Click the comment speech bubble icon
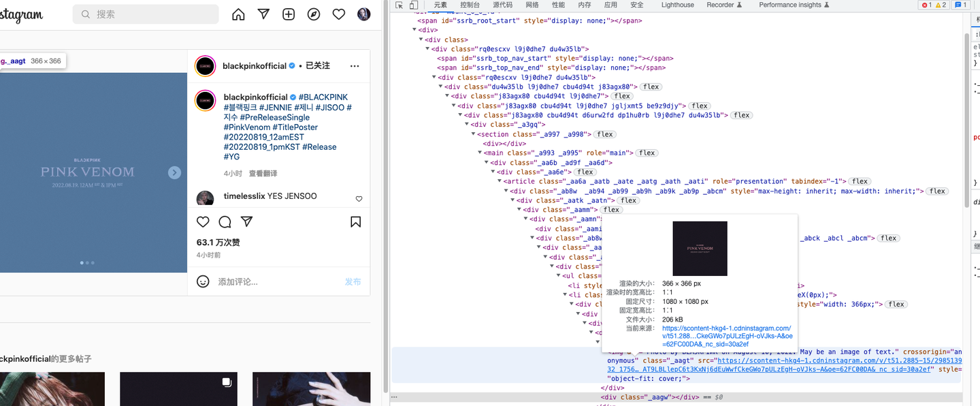Viewport: 980px width, 406px height. click(x=225, y=222)
